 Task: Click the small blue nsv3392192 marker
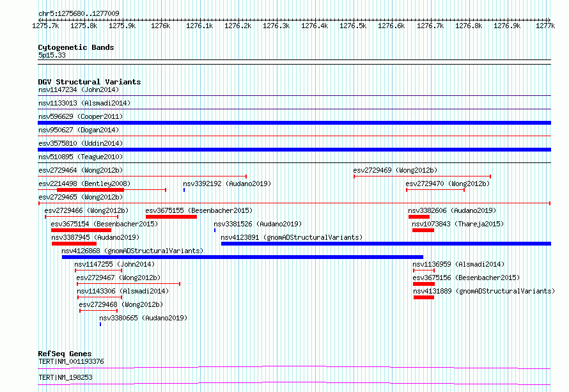184,190
